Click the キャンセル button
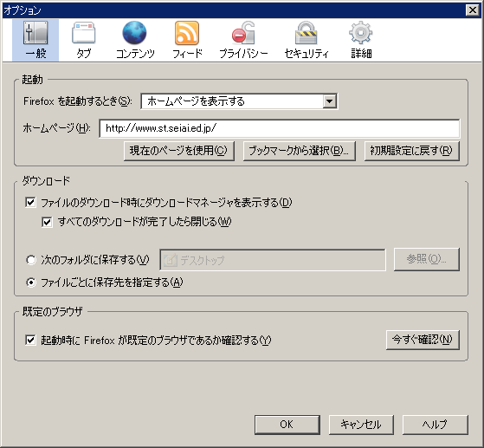484x448 pixels. click(x=361, y=425)
